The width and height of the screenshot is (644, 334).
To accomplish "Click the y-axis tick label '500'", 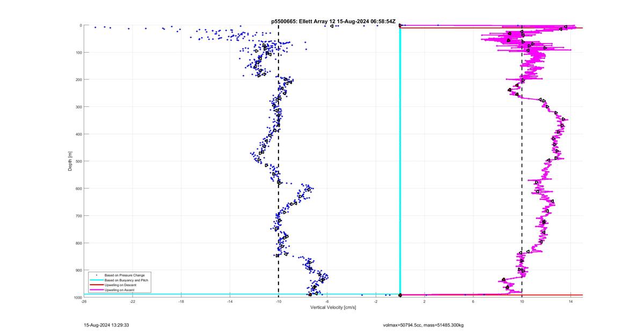I will pos(78,161).
